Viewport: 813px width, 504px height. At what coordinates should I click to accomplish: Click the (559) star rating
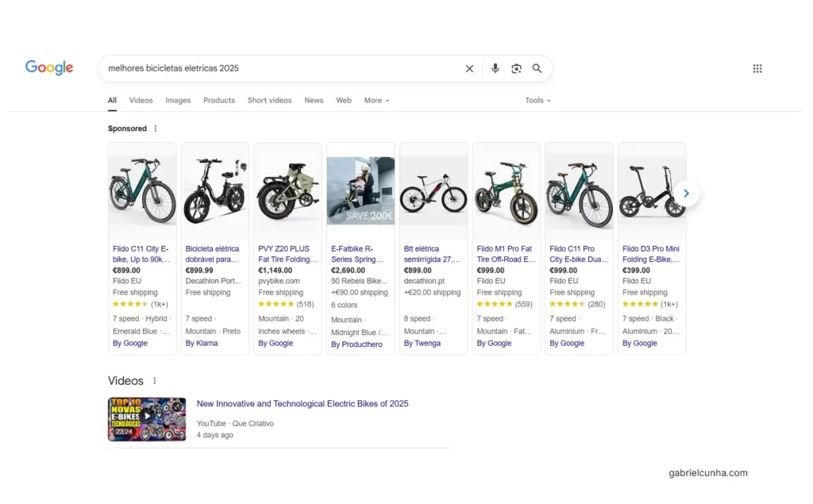(504, 304)
